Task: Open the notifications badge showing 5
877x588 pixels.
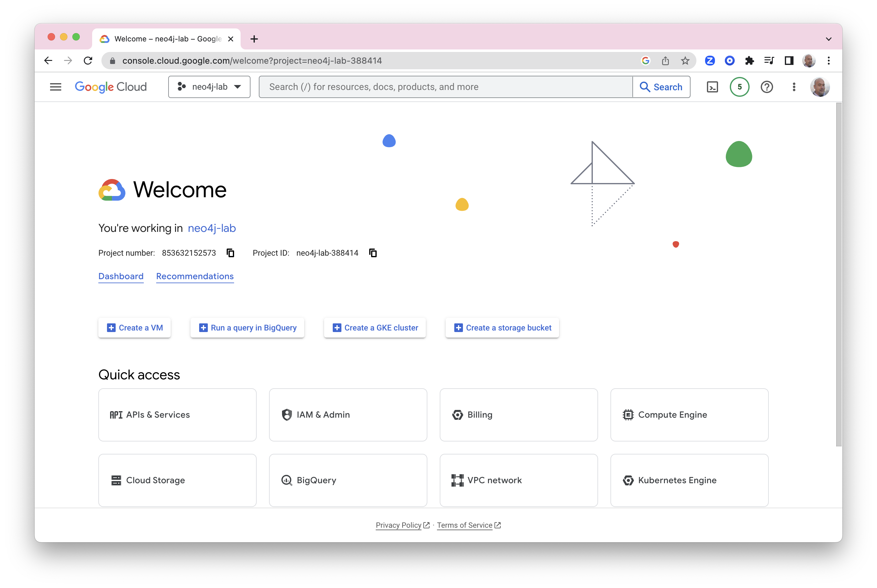Action: [x=739, y=87]
